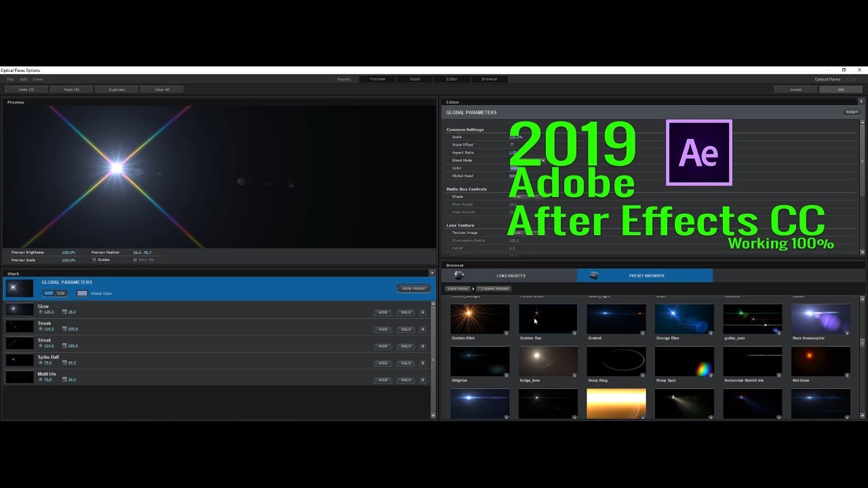Screen dimensions: 868x488
Task: Toggle the Preview panel tab
Action: [378, 79]
